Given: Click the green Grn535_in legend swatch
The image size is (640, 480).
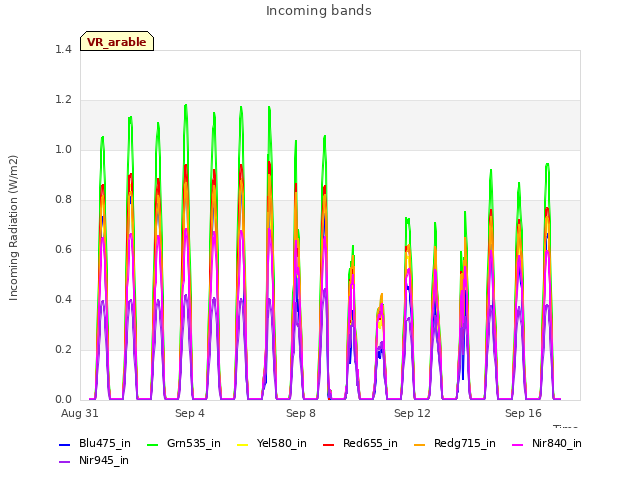Looking at the screenshot, I should 152,444.
